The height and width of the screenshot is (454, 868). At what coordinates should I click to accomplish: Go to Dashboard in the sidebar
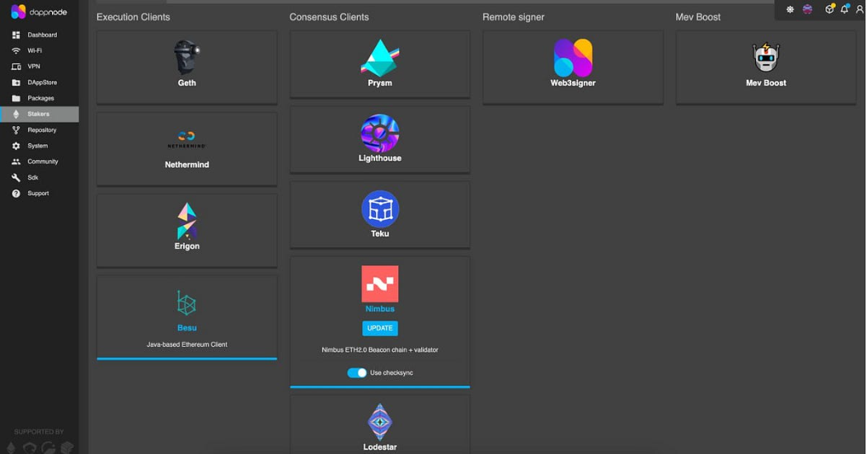pos(41,35)
